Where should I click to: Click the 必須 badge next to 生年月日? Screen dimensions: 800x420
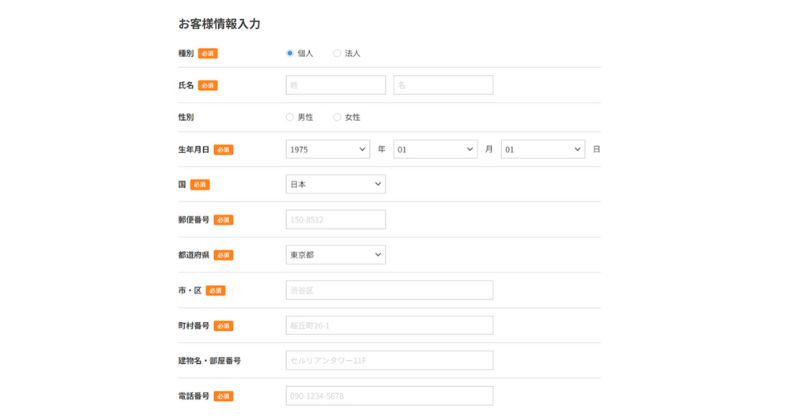[x=223, y=149]
